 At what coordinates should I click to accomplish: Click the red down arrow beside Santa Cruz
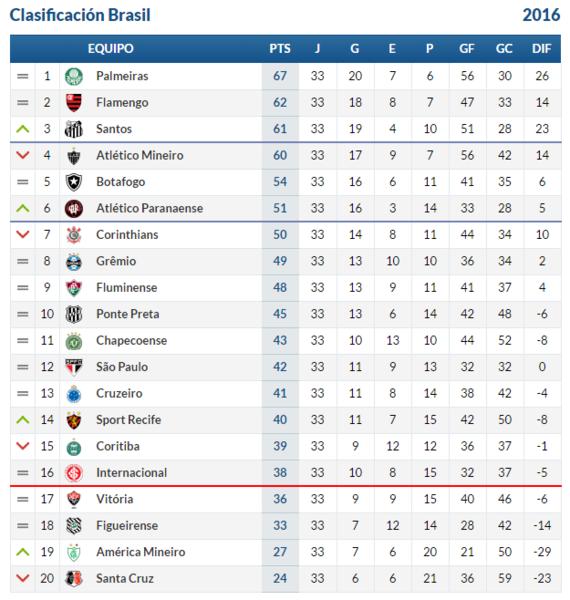[23, 579]
